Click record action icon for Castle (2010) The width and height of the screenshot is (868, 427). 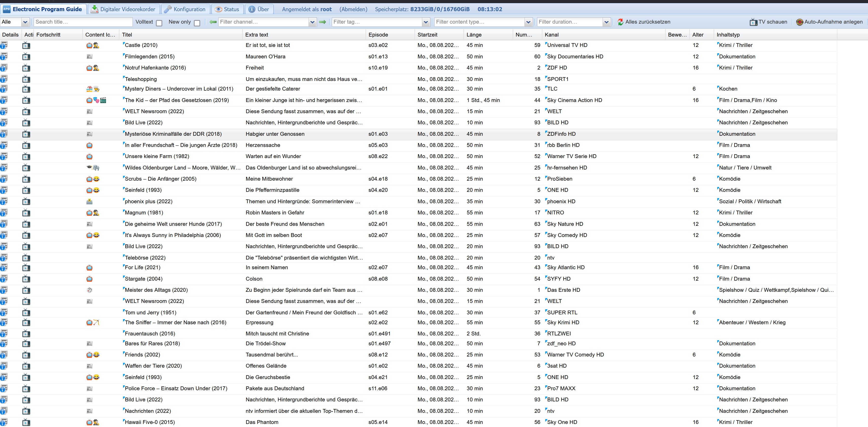click(26, 45)
